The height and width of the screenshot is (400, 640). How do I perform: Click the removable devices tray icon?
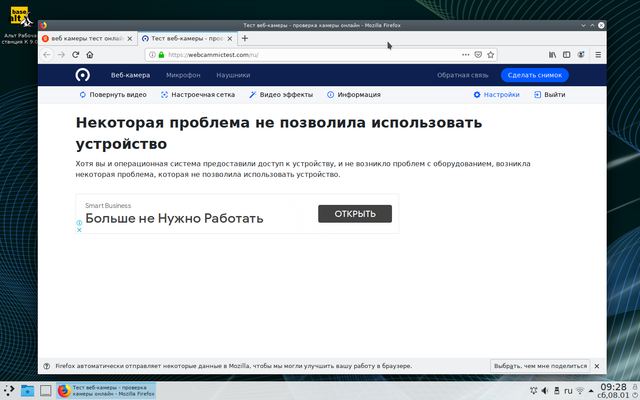coord(556,391)
